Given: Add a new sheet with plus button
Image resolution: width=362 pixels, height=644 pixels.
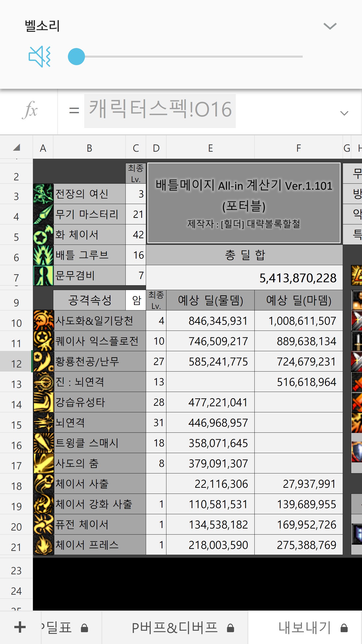Looking at the screenshot, I should tap(20, 627).
